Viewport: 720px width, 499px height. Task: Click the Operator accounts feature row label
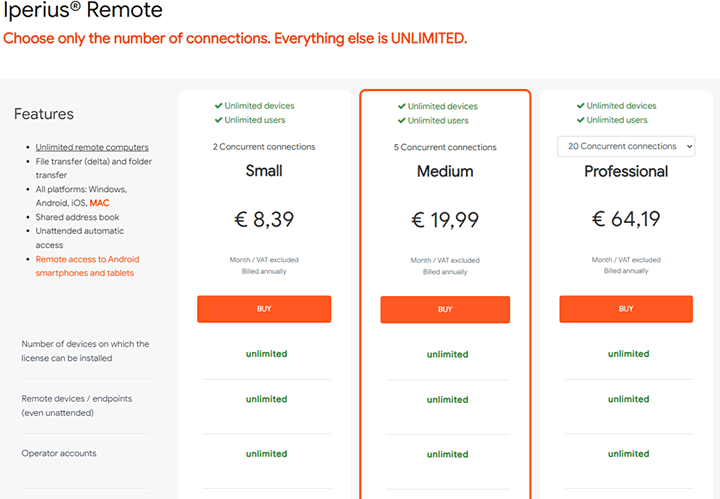[59, 453]
